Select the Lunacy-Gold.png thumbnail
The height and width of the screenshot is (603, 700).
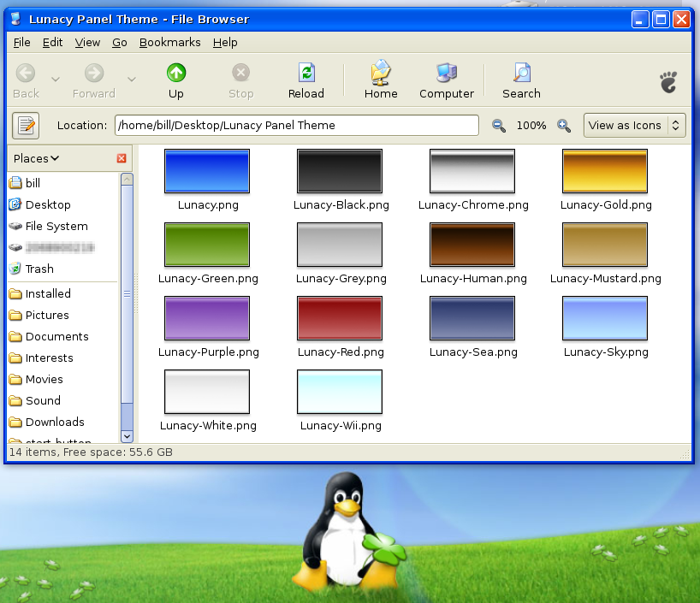[x=605, y=171]
